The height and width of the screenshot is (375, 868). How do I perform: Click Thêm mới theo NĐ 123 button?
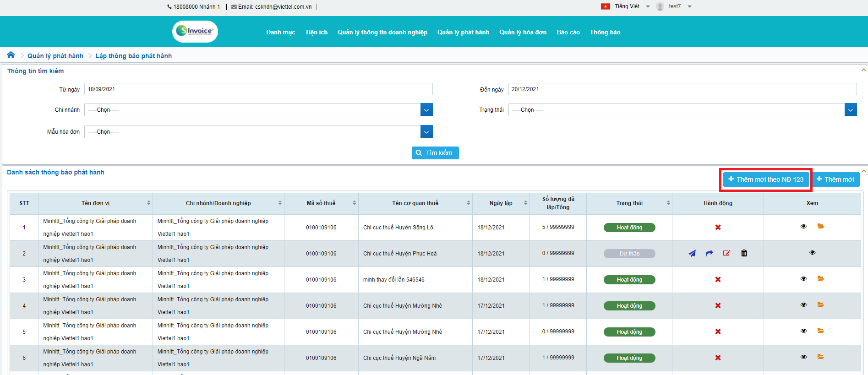766,179
